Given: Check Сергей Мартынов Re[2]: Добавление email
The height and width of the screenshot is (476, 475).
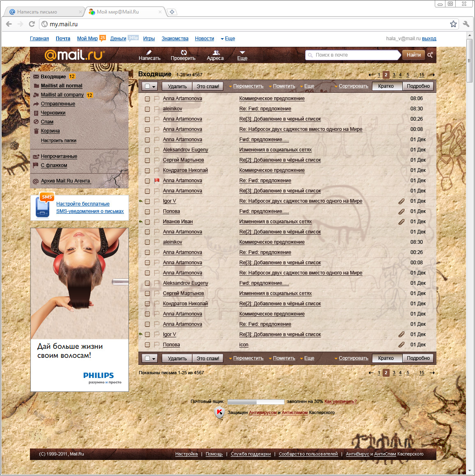Looking at the screenshot, I should [x=147, y=160].
